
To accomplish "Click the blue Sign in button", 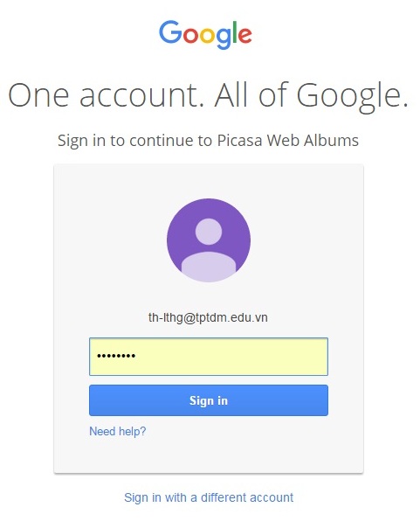I will coord(209,400).
